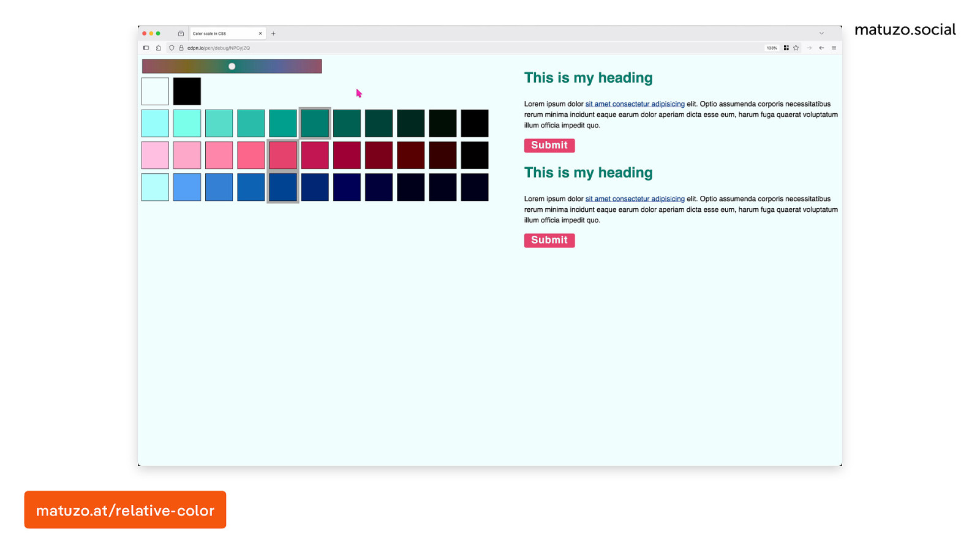Open Firefox View icon left of tab
980x551 pixels.
pos(181,34)
